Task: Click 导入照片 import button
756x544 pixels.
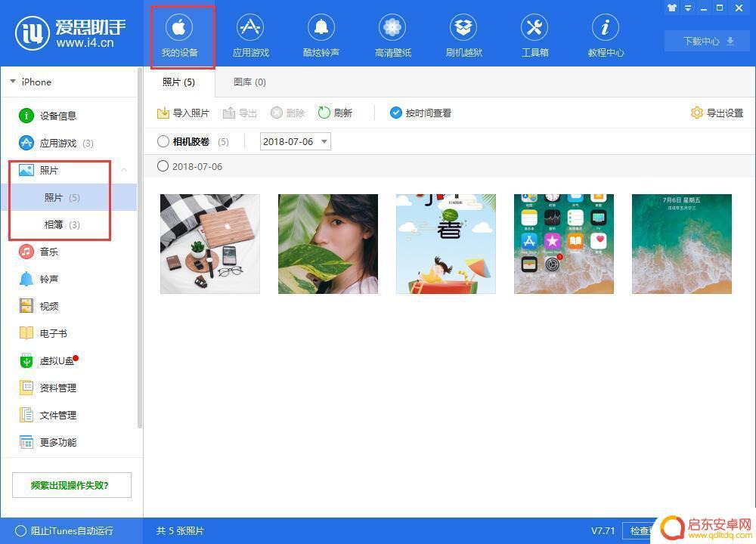Action: [183, 113]
